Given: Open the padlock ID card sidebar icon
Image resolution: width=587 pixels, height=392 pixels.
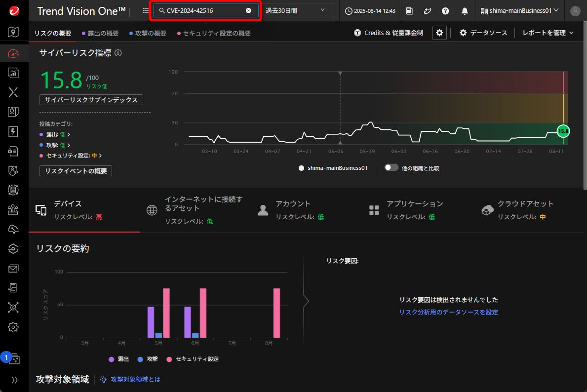Looking at the screenshot, I should 13,151.
